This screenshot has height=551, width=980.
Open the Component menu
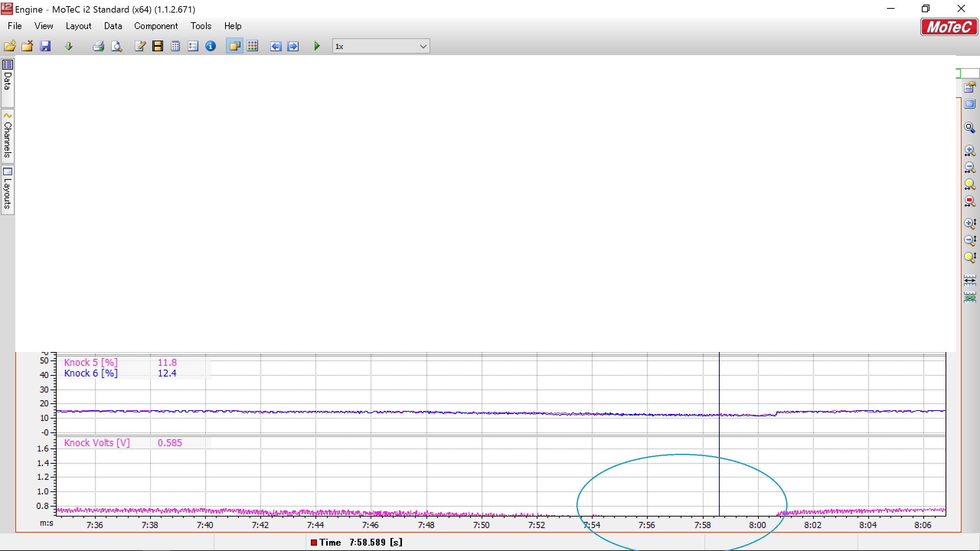pyautogui.click(x=156, y=26)
